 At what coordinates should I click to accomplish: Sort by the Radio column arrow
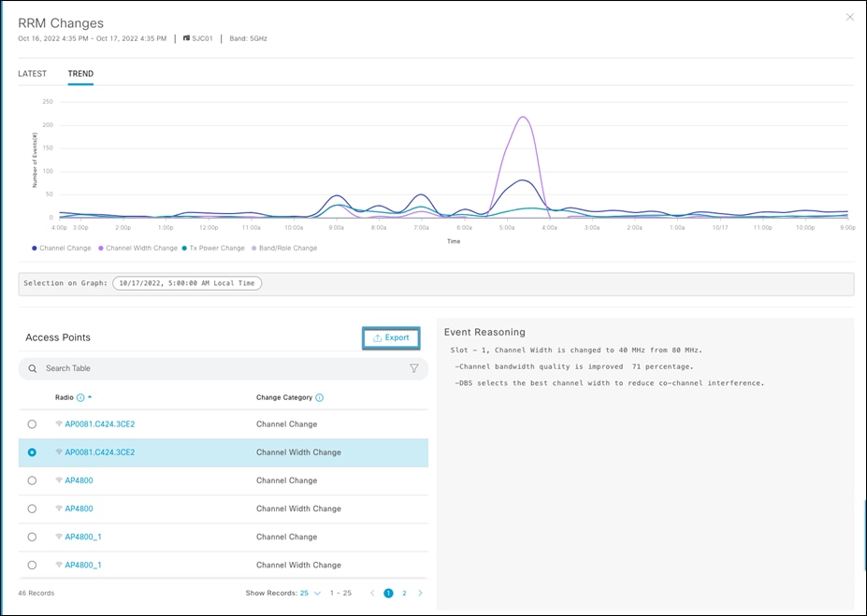click(x=90, y=397)
